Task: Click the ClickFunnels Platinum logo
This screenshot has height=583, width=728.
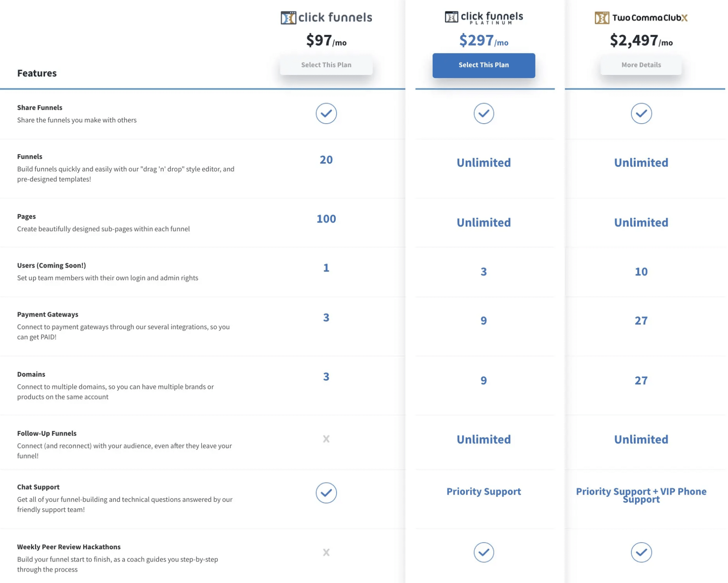Action: coord(484,18)
